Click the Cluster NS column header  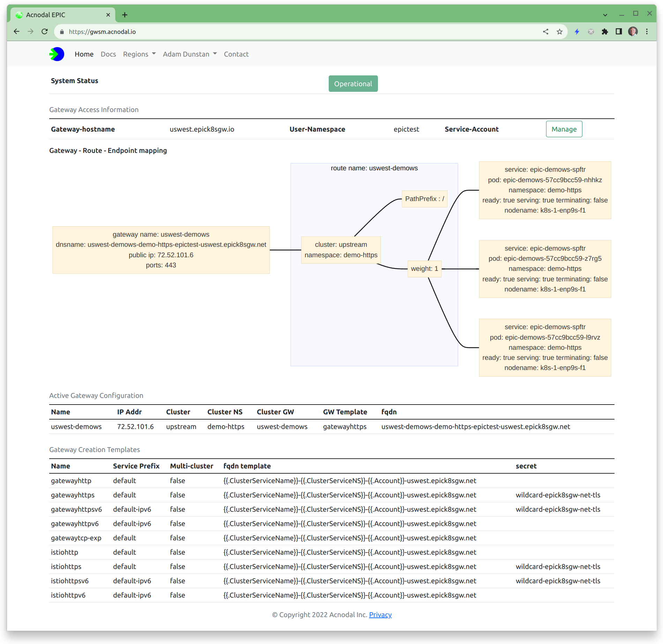(x=225, y=412)
